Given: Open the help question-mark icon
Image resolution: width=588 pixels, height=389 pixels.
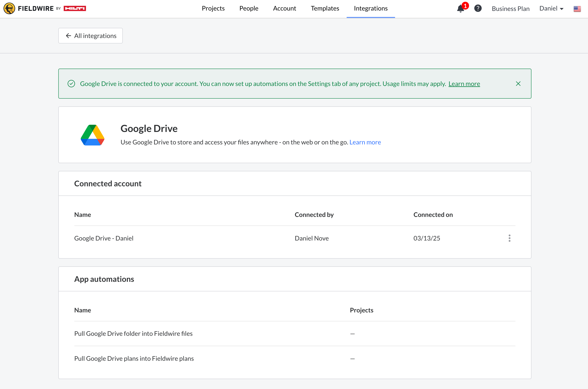Looking at the screenshot, I should coord(478,8).
